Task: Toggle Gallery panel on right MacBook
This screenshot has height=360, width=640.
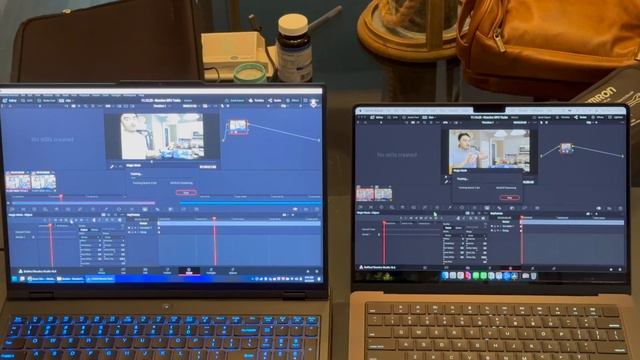Action: pyautogui.click(x=377, y=117)
